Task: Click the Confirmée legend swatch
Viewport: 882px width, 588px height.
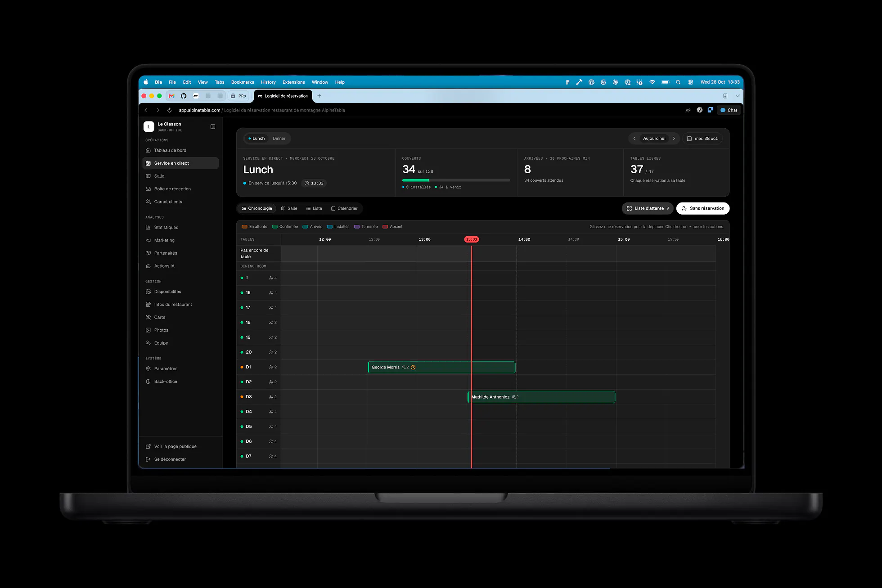Action: coord(275,227)
